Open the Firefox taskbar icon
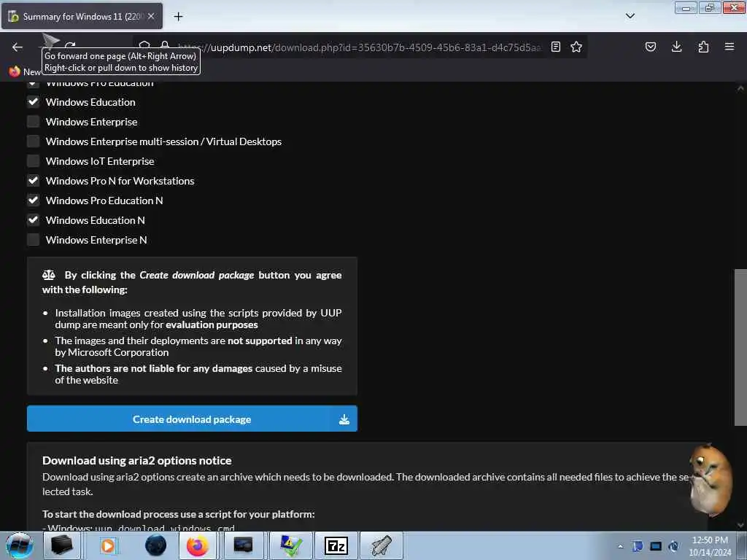This screenshot has width=747, height=560. coord(197,545)
